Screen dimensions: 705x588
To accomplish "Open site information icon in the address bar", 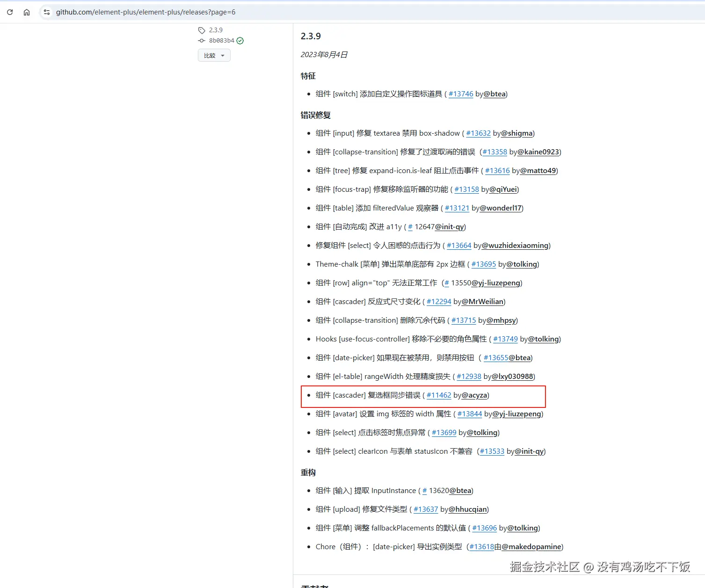I will [x=46, y=12].
